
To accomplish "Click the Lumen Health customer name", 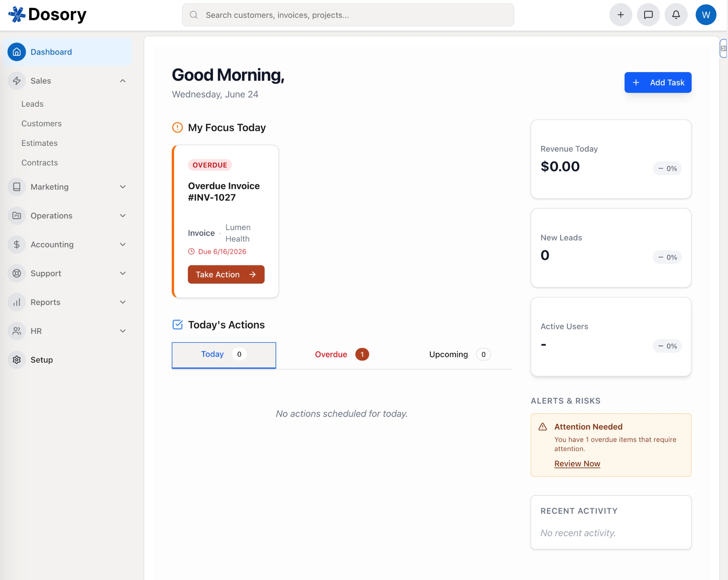I will (x=238, y=233).
